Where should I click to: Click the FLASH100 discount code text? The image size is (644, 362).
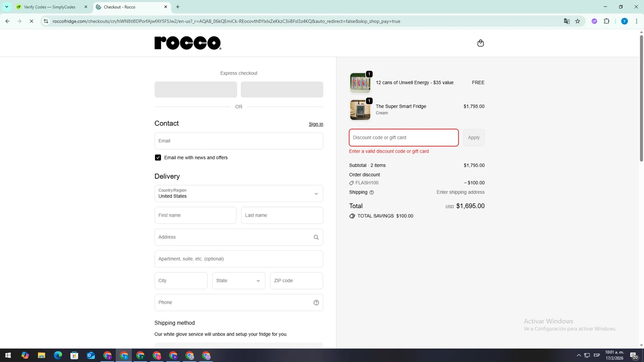(x=367, y=183)
